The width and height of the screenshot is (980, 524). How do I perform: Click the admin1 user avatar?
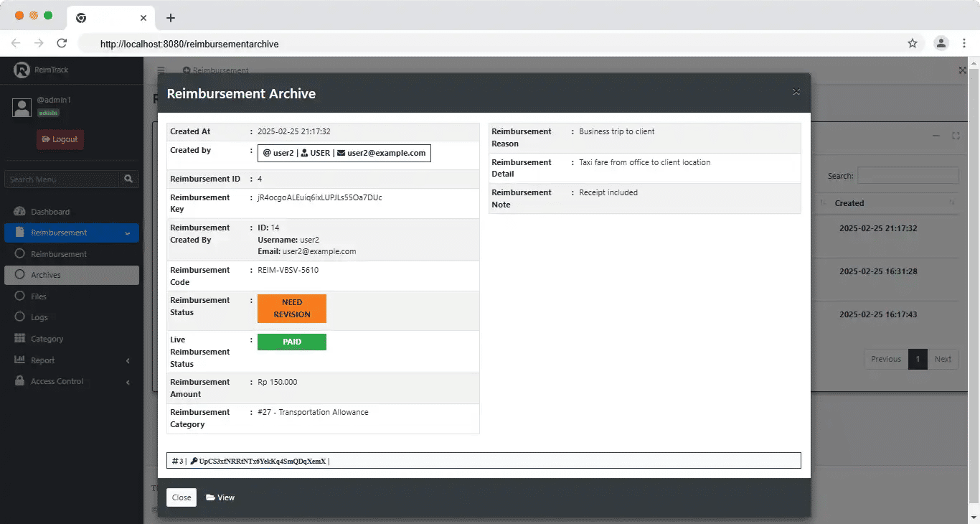coord(22,107)
